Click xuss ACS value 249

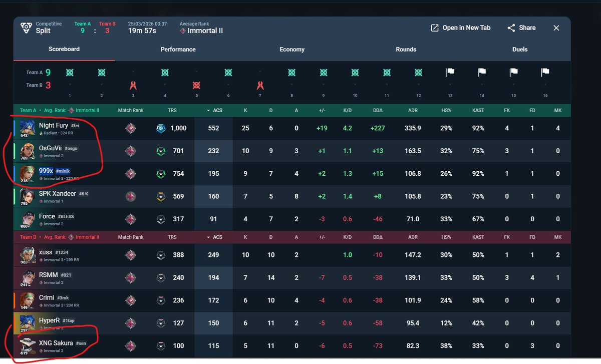click(x=214, y=255)
